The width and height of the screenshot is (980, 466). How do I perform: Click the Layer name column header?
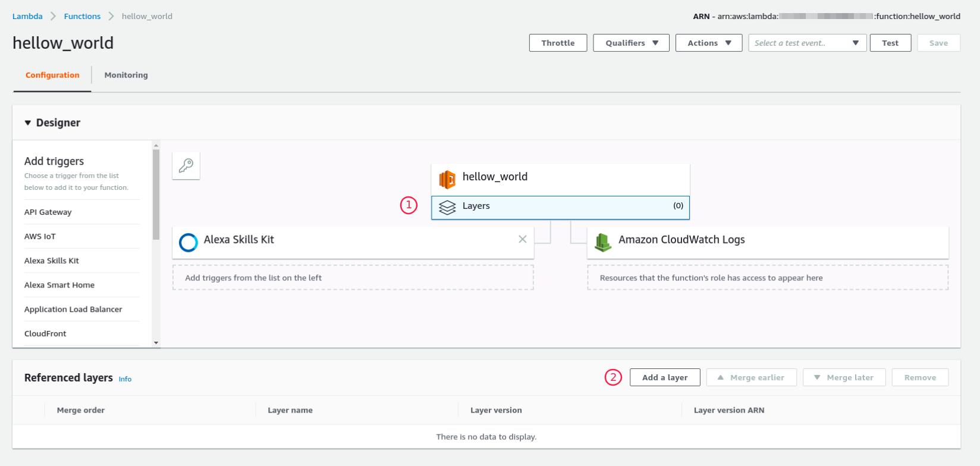(290, 410)
